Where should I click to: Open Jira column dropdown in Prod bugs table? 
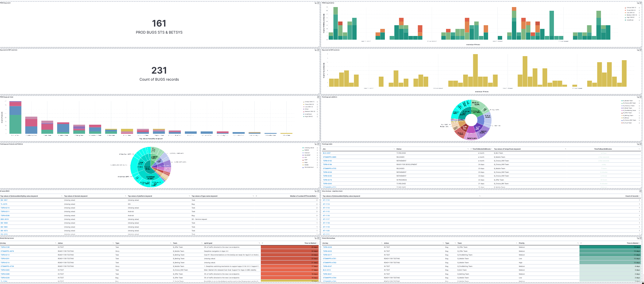pyautogui.click(x=394, y=149)
